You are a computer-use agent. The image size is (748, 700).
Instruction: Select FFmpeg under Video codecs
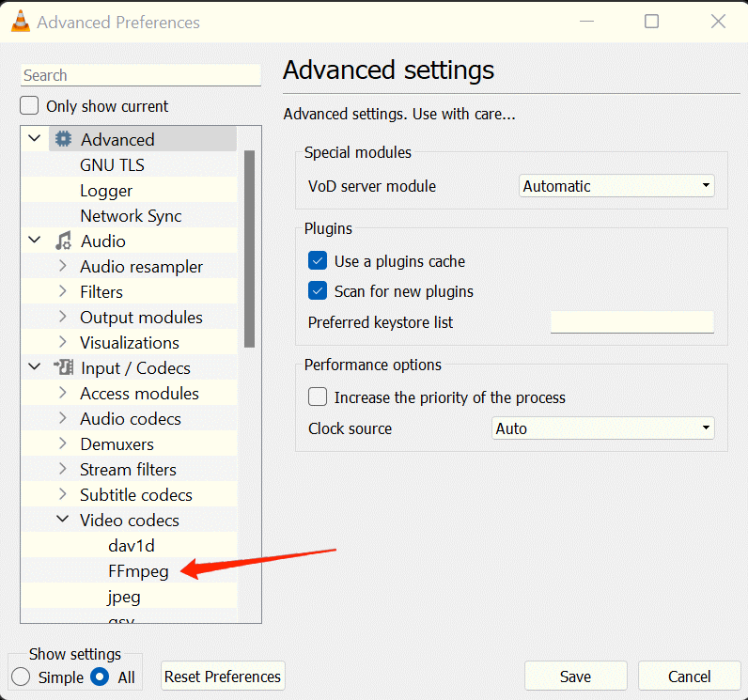[x=138, y=571]
